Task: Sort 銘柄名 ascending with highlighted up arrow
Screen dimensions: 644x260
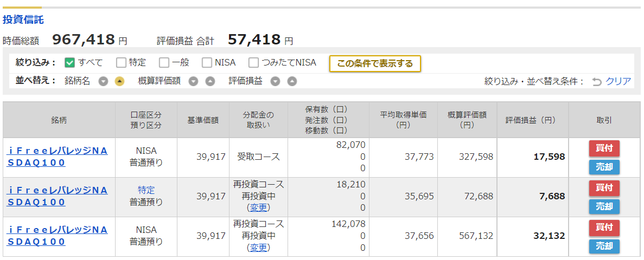Action: click(119, 82)
